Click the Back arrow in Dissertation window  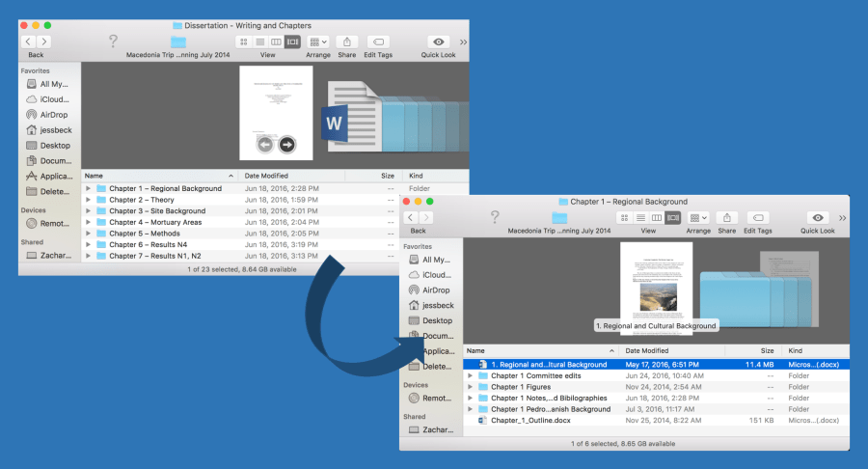point(29,42)
